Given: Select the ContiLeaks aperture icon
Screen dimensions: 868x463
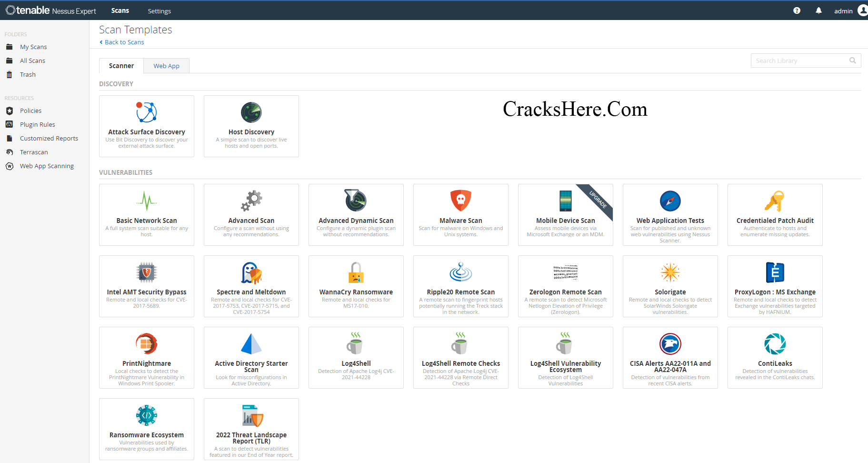Looking at the screenshot, I should (775, 344).
